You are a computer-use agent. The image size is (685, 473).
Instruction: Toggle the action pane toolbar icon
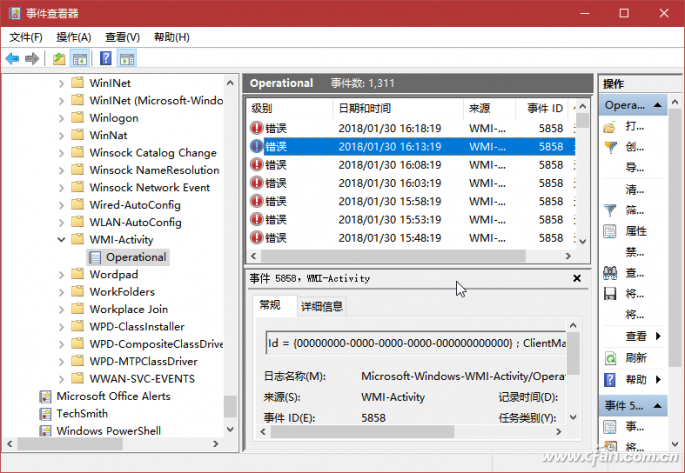point(126,58)
